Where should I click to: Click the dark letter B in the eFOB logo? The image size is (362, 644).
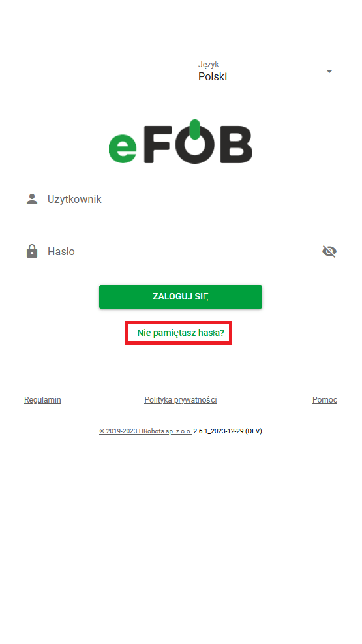(x=236, y=145)
